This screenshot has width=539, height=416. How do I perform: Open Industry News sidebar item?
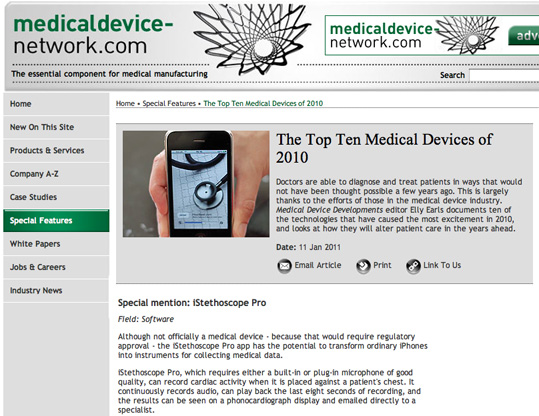tap(56, 291)
